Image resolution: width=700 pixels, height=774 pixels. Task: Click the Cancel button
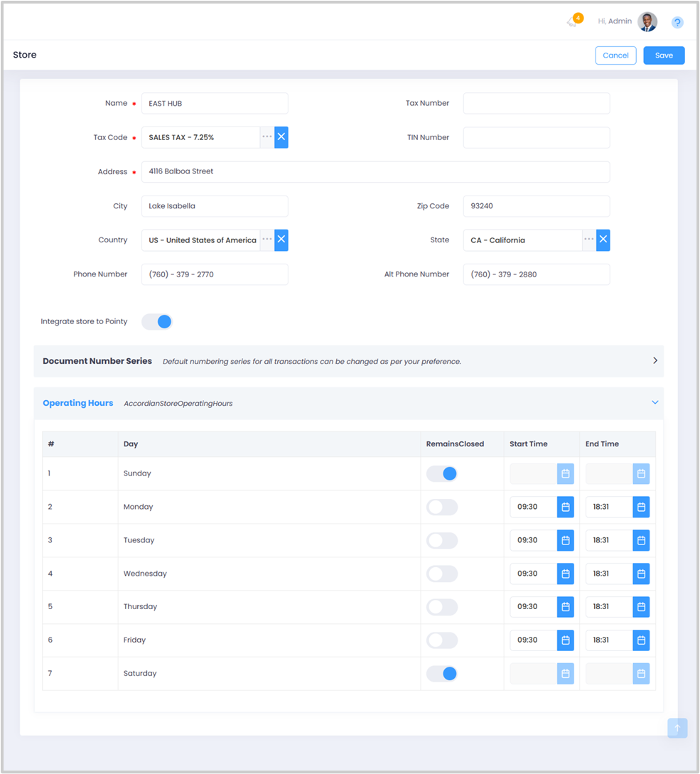[615, 55]
